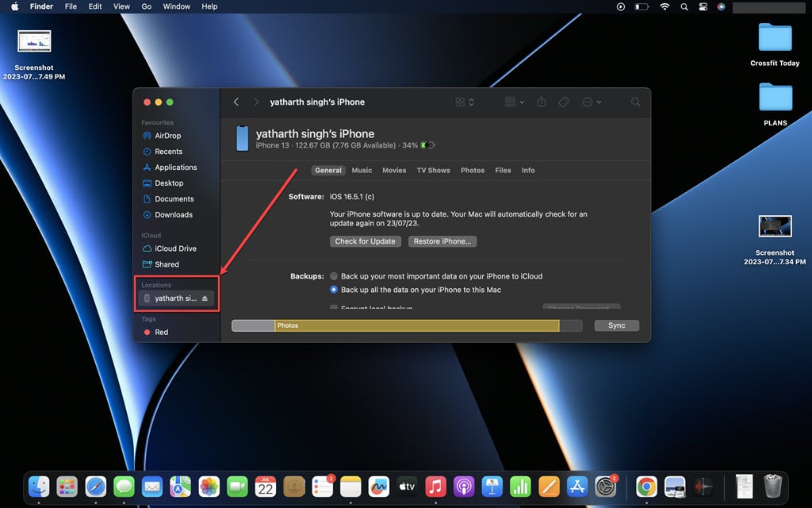Open Control Centre in the menu bar
Screen dimensions: 812x508
[703, 6]
